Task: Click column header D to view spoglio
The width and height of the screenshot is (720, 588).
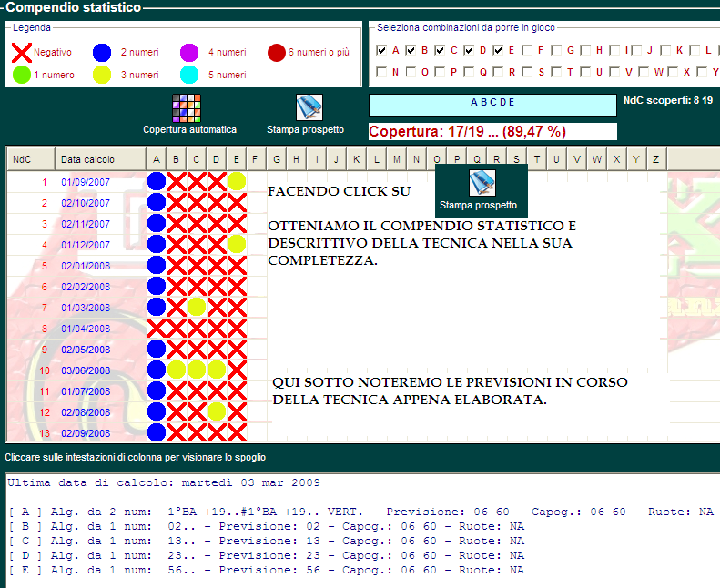Action: click(216, 159)
